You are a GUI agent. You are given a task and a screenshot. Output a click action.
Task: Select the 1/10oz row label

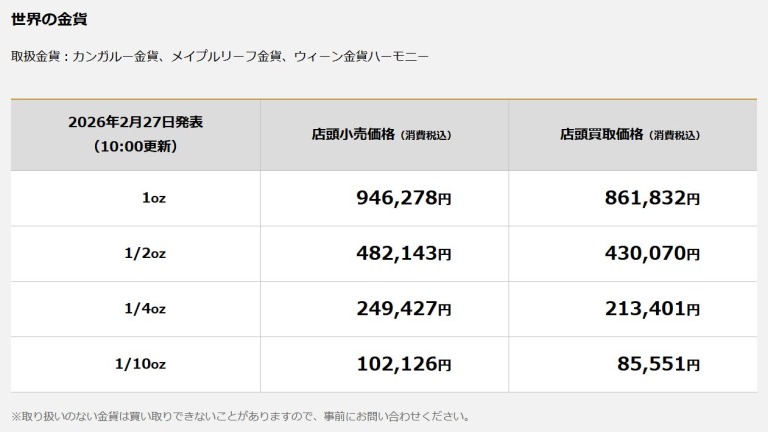coord(140,365)
